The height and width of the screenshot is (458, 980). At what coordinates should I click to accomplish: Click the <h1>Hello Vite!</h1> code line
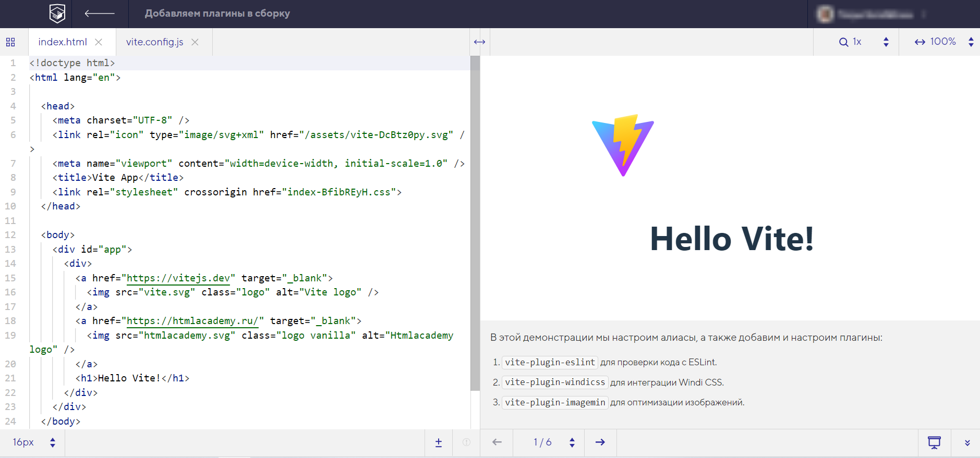(x=132, y=378)
